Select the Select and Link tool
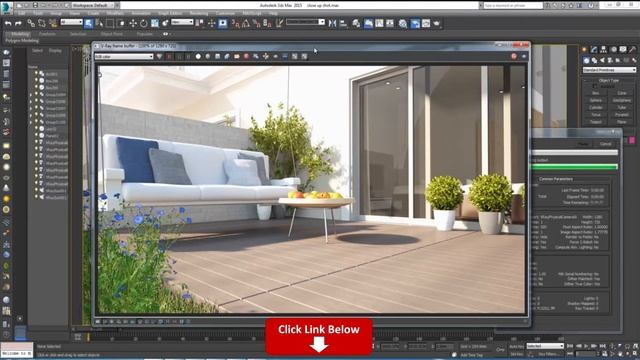This screenshot has width=640, height=360. click(31, 23)
